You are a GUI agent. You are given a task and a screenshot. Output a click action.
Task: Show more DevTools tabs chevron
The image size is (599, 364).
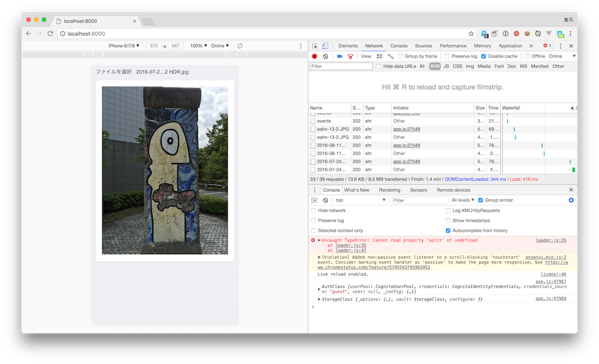pos(531,46)
